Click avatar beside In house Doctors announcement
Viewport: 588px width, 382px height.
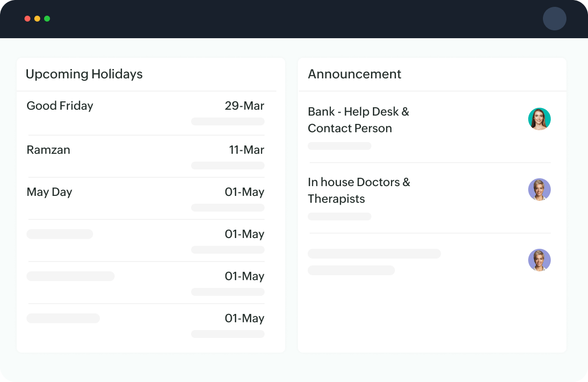[539, 190]
